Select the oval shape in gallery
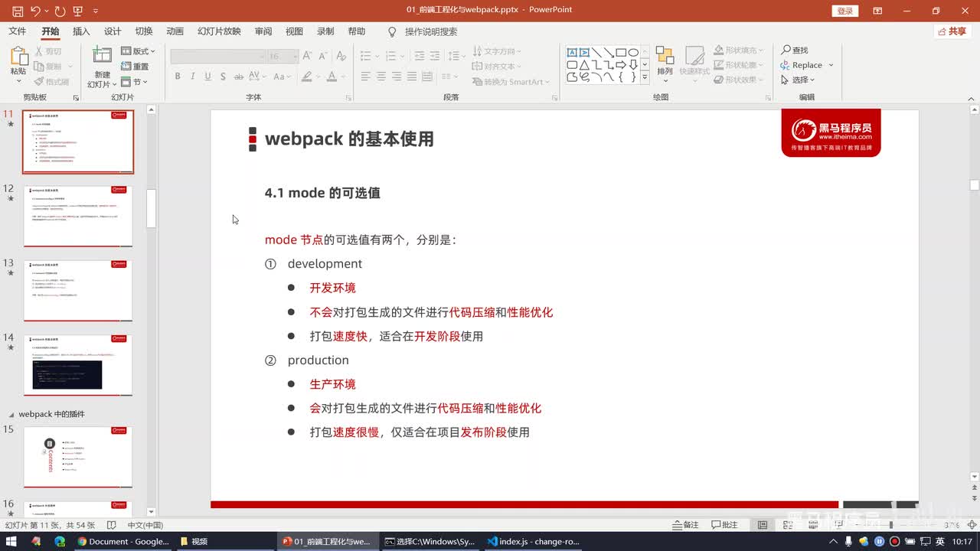Viewport: 980px width, 551px height. 633,52
